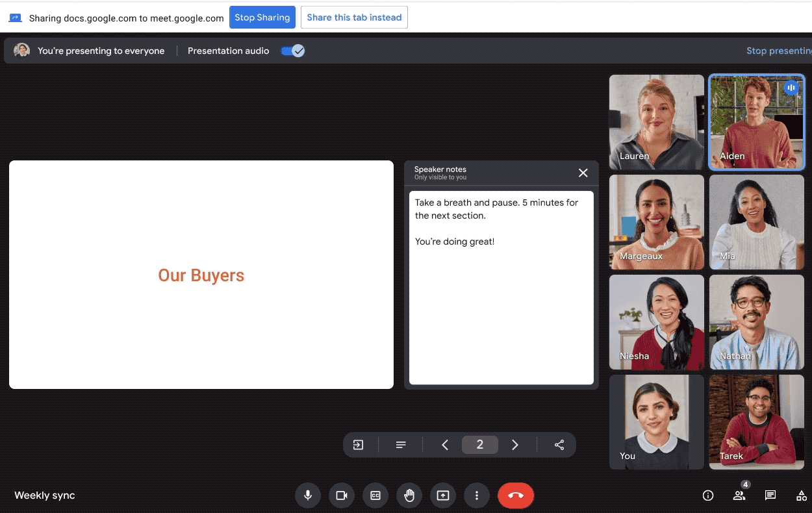The width and height of the screenshot is (812, 513).
Task: Advance to the next slide
Action: pos(515,445)
